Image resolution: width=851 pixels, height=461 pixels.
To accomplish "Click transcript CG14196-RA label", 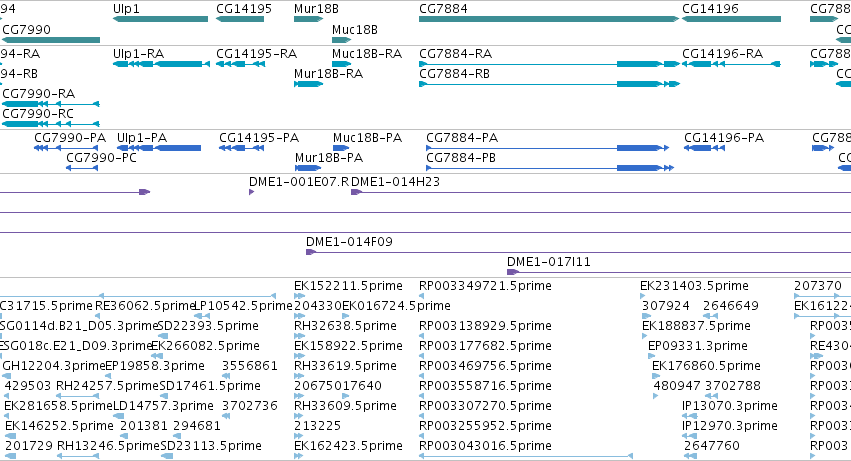I will (722, 54).
